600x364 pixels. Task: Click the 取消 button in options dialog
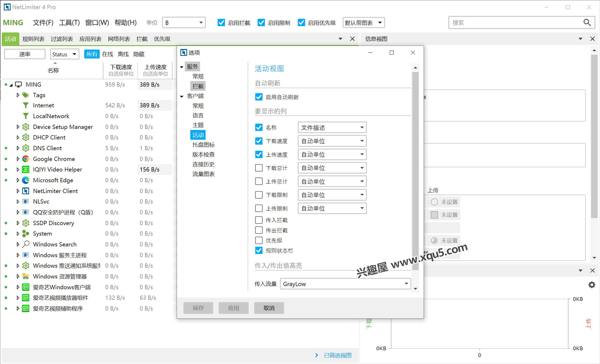point(269,308)
